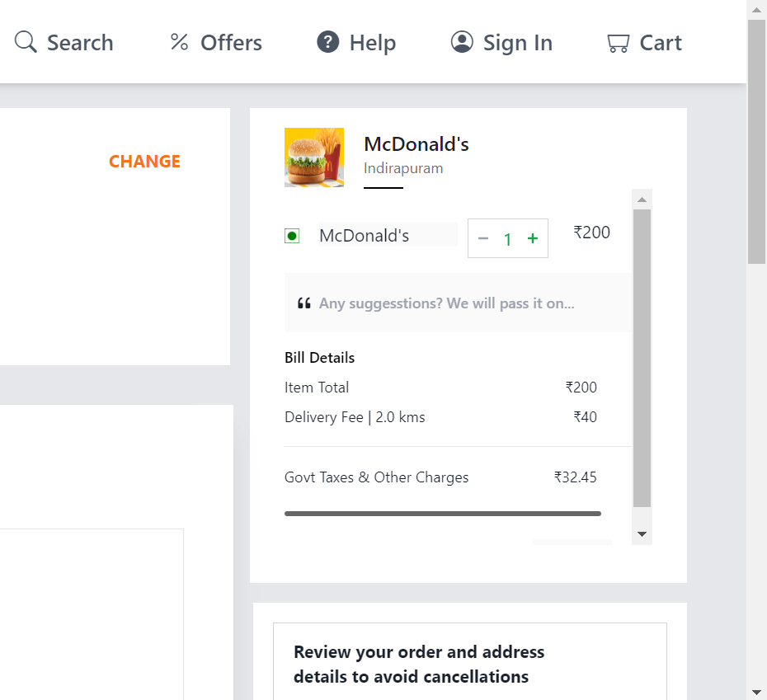Click the Offers percent icon
The image size is (767, 700).
click(x=179, y=42)
